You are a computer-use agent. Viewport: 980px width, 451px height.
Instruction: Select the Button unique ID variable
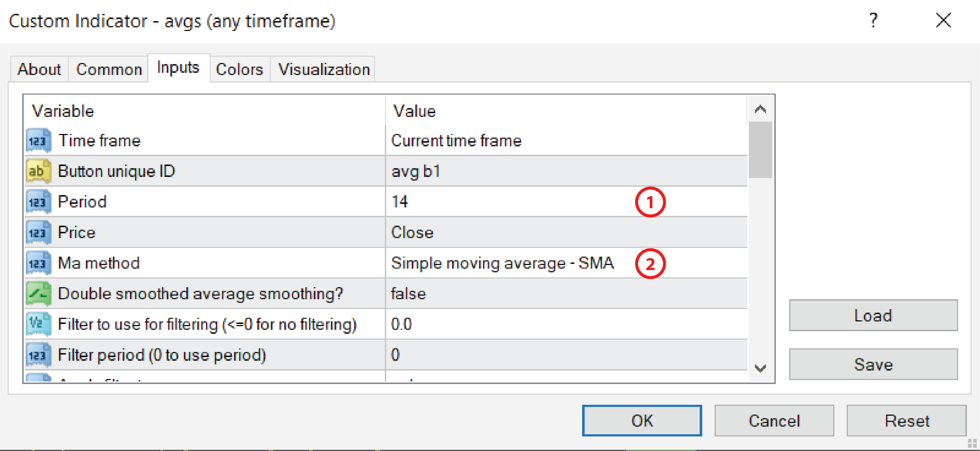[x=116, y=171]
